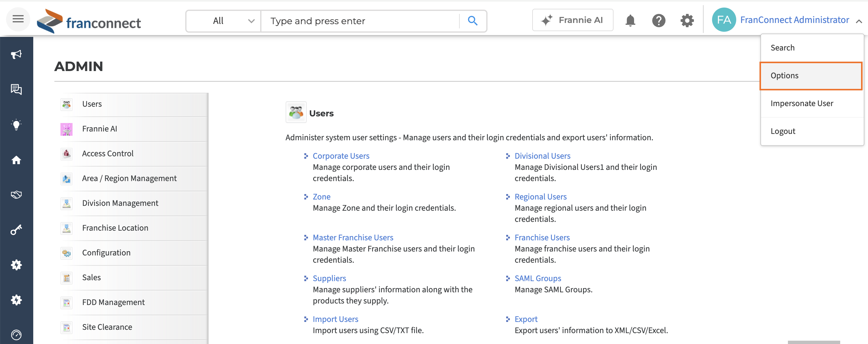
Task: Open the hamburger navigation menu
Action: [x=18, y=20]
